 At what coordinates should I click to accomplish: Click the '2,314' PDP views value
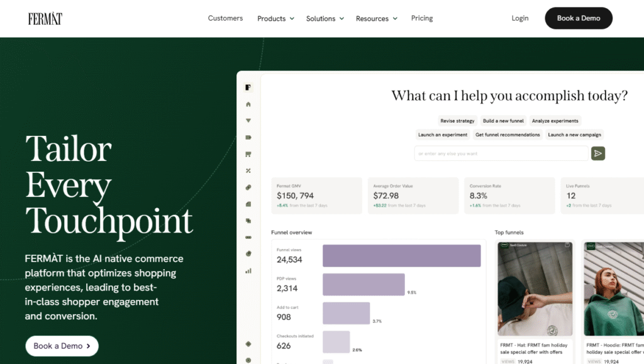[x=287, y=289]
